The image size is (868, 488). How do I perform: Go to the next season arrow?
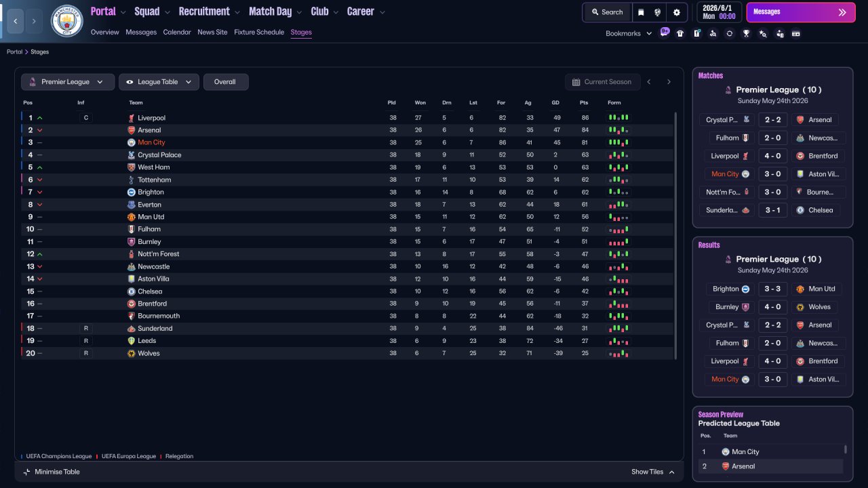click(x=669, y=82)
